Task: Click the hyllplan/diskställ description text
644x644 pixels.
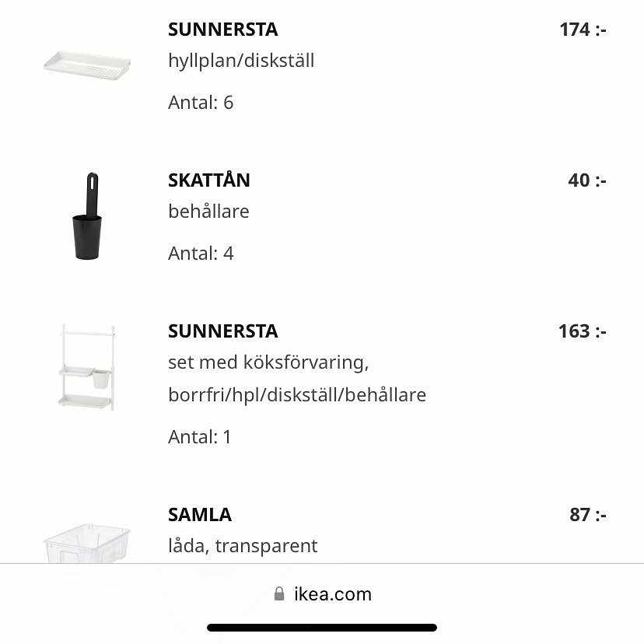Action: click(x=241, y=61)
